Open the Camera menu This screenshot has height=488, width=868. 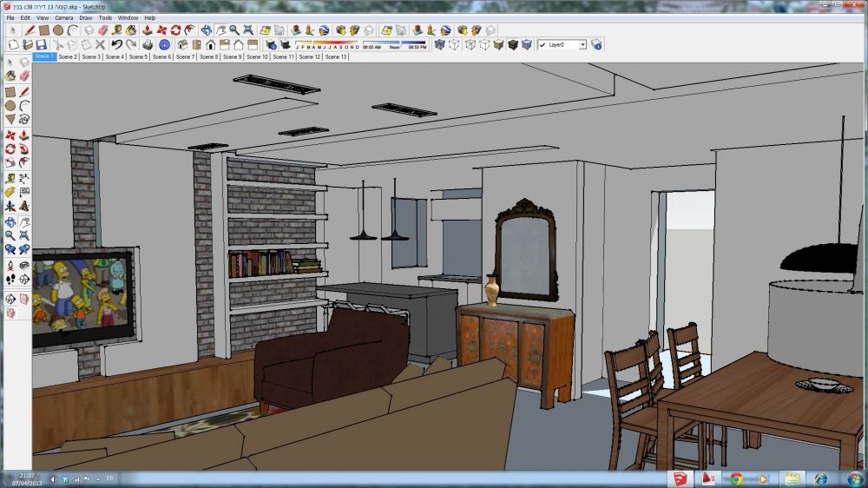[64, 17]
